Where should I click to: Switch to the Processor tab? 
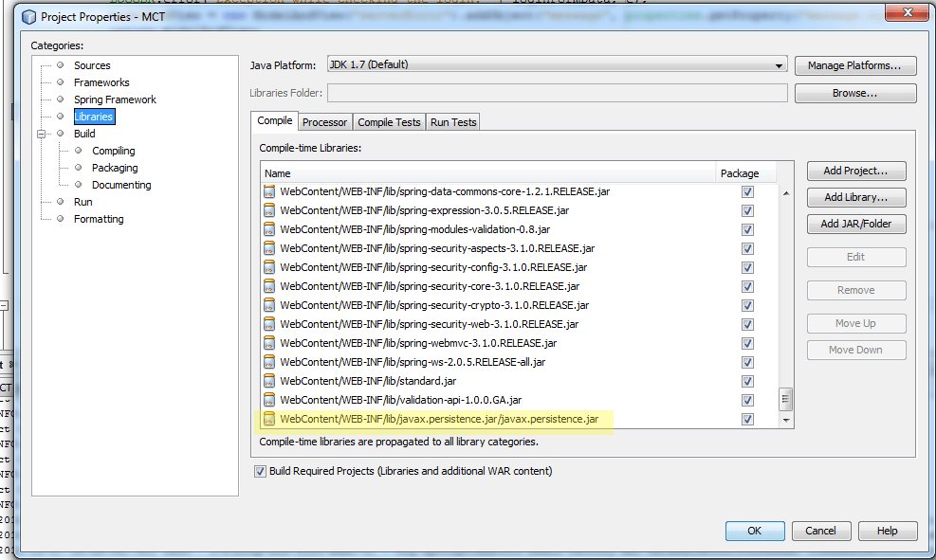(x=324, y=122)
